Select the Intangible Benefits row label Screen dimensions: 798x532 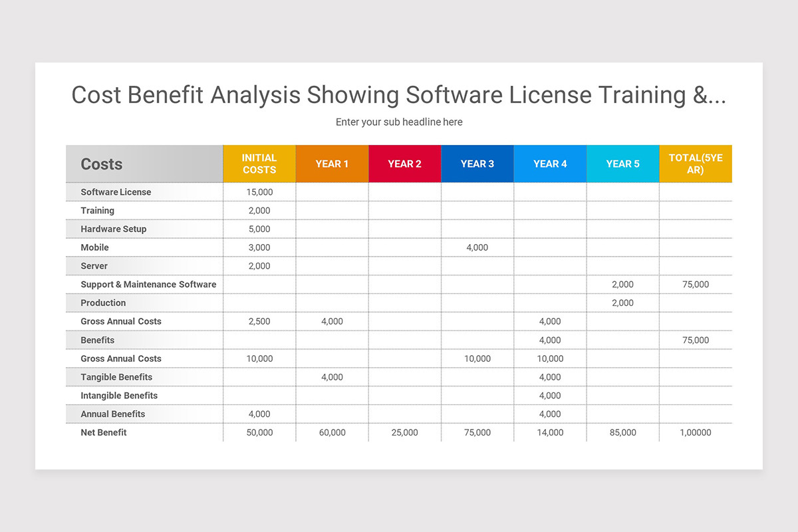click(x=118, y=395)
